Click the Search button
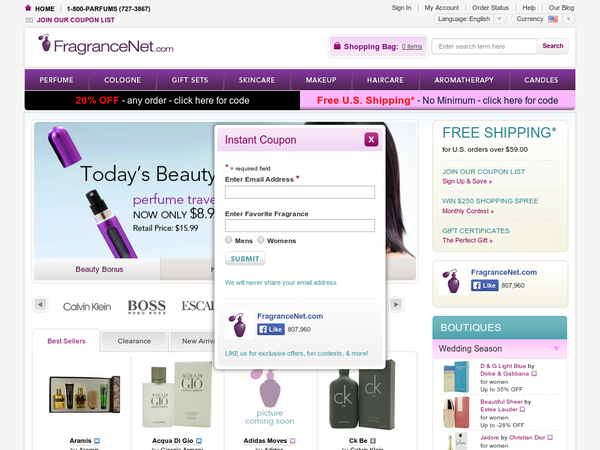The height and width of the screenshot is (450, 600). point(553,46)
